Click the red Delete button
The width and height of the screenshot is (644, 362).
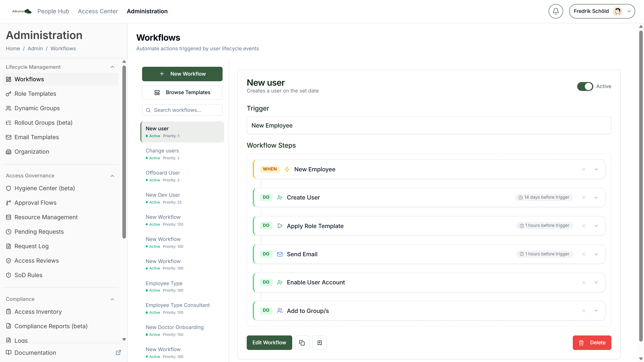tap(592, 342)
